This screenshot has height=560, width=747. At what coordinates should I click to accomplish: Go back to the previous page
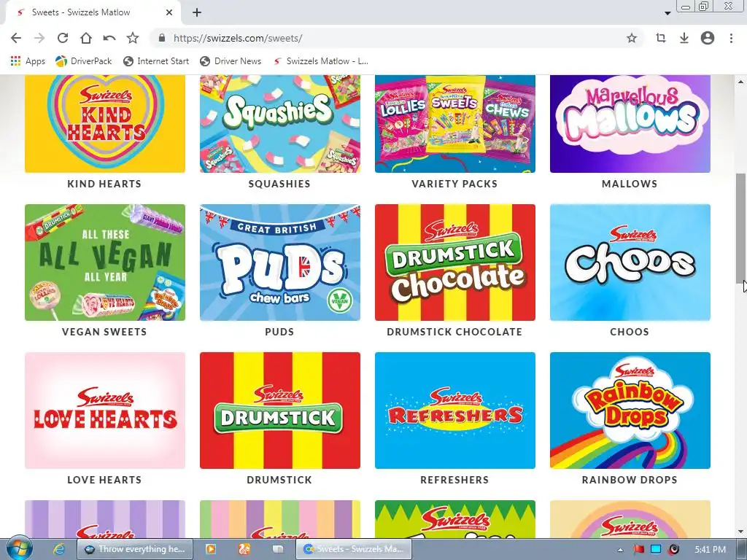tap(16, 38)
